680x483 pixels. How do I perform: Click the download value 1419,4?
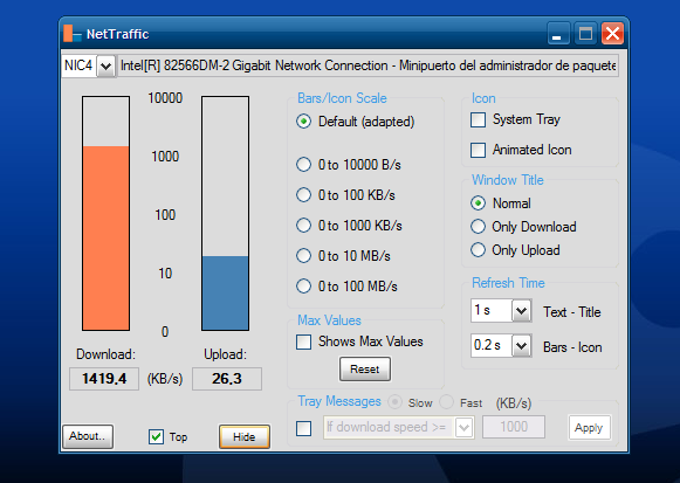click(x=104, y=379)
